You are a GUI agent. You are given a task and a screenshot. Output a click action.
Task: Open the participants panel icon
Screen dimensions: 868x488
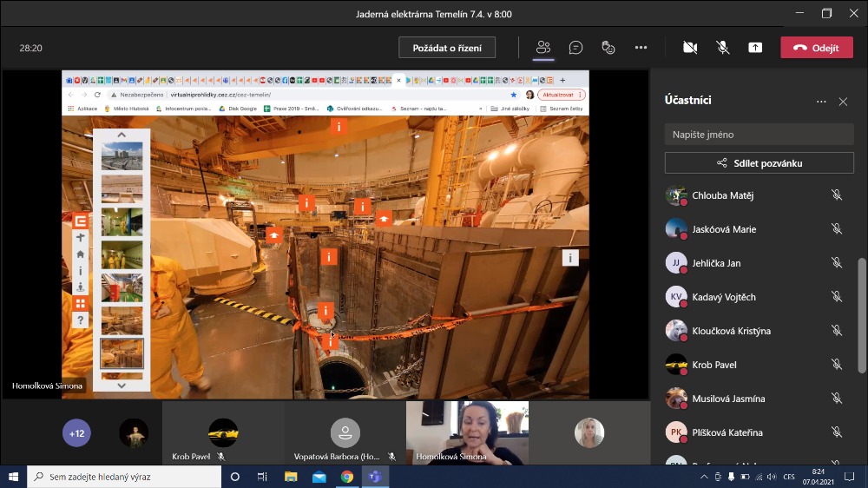(x=543, y=48)
